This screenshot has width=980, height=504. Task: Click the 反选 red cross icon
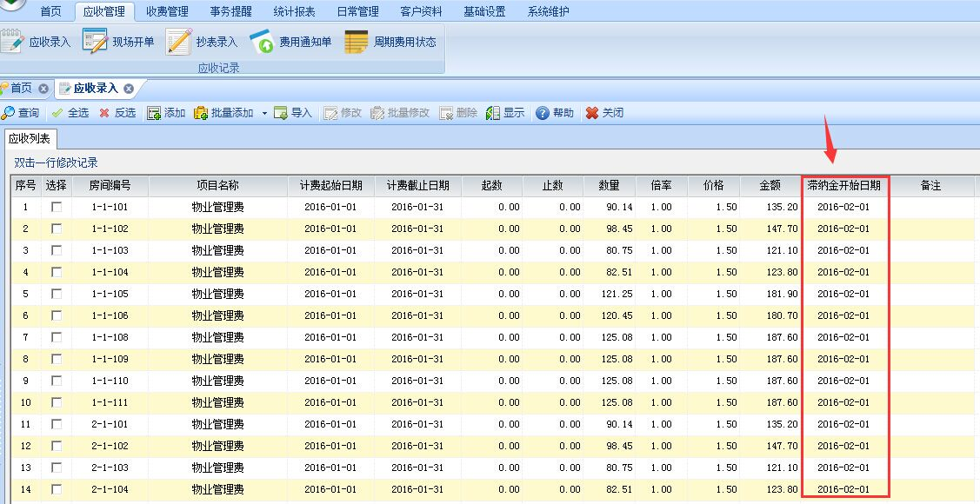pyautogui.click(x=104, y=113)
